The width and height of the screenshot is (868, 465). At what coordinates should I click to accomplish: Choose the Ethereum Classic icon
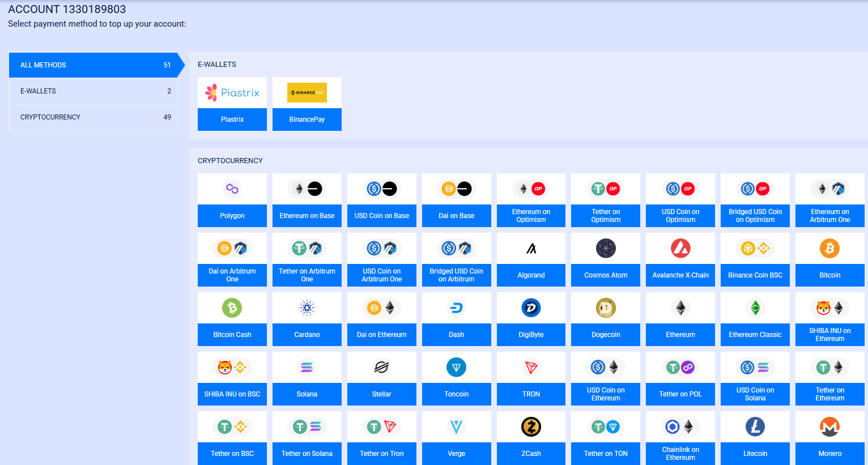click(x=755, y=308)
